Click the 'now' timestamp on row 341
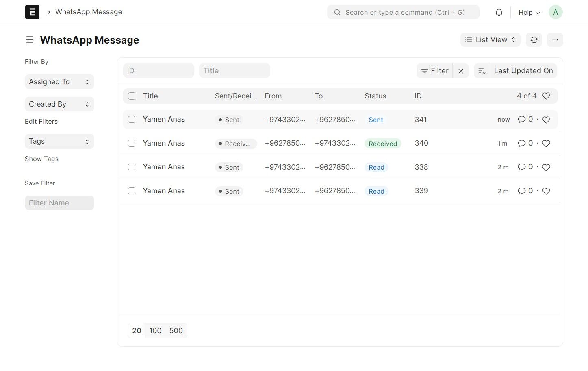 tap(503, 120)
